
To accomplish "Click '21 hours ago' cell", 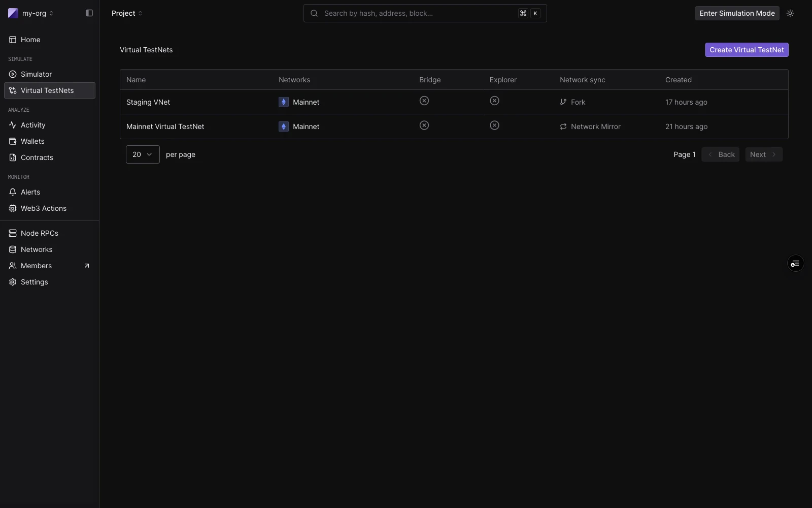I will tap(686, 126).
